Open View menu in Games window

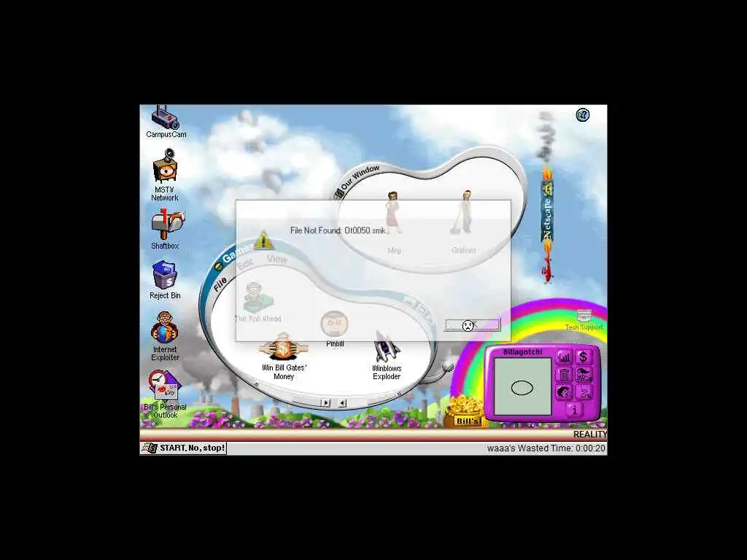tap(277, 259)
